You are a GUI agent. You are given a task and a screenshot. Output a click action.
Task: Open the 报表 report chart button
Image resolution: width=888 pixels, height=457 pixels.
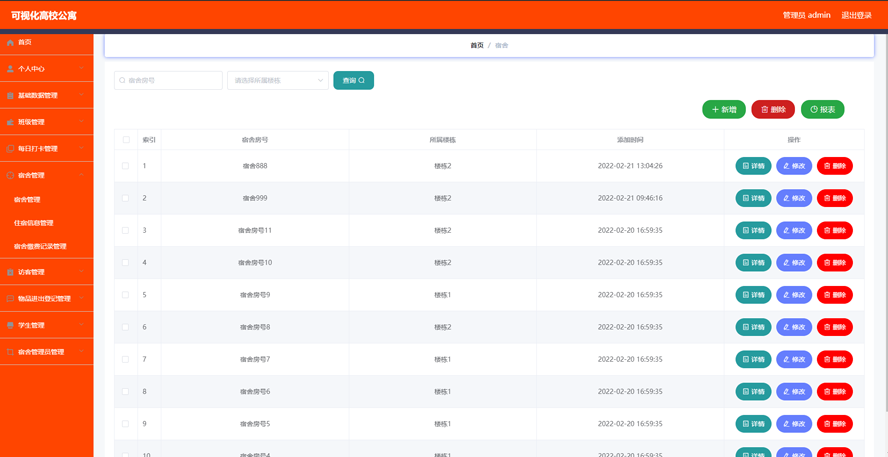point(822,110)
